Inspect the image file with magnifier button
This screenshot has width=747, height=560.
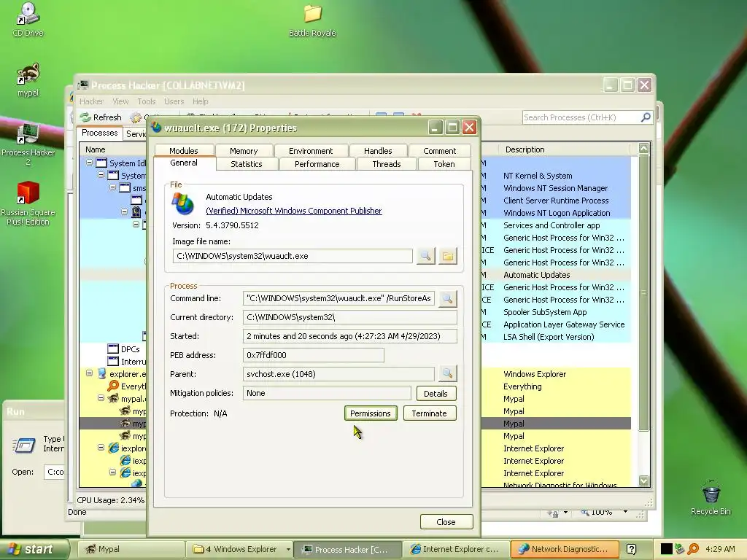pos(425,256)
